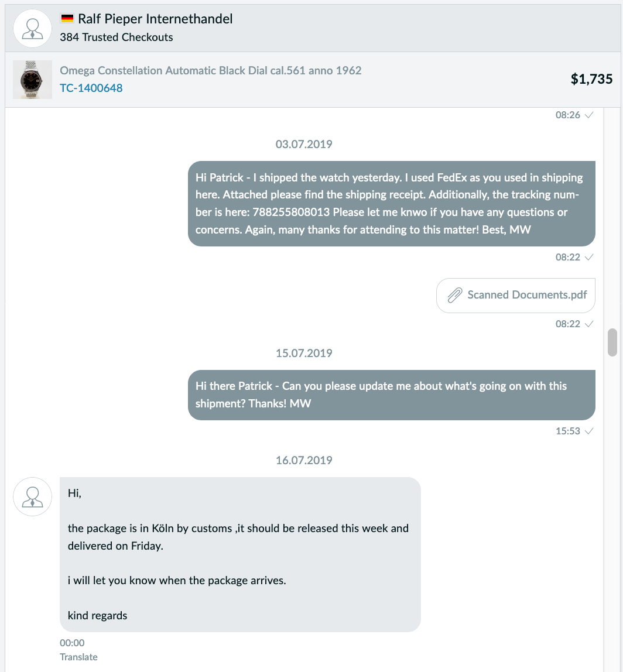Viewport: 623px width, 672px height.
Task: Open Scanned Documents.pdf attachment
Action: pyautogui.click(x=516, y=295)
